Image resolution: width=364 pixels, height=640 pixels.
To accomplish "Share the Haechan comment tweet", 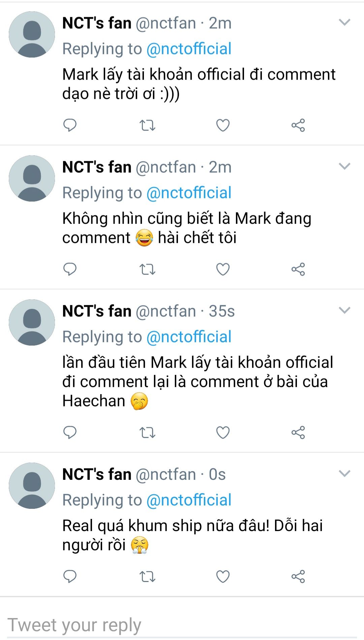I will (298, 432).
